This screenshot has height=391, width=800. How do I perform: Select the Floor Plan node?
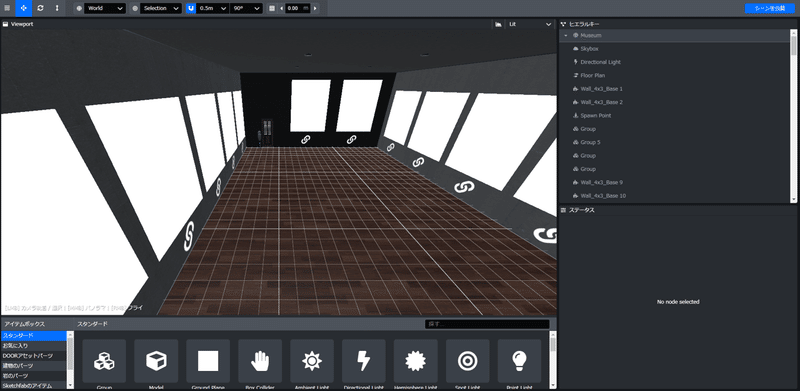point(674,76)
